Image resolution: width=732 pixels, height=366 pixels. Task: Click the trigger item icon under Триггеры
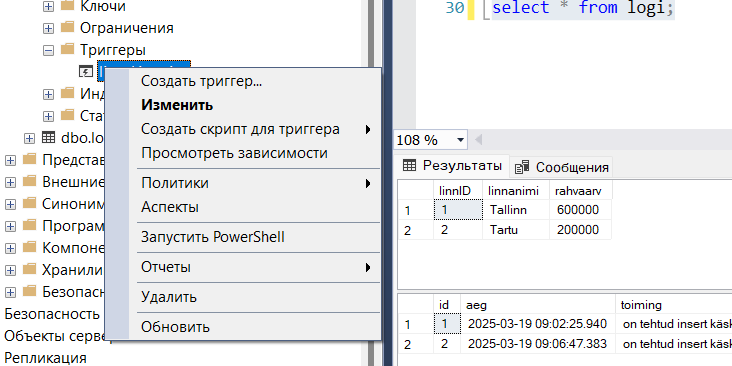[x=85, y=71]
